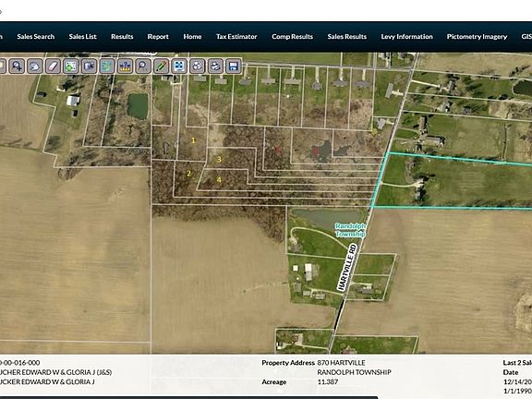The image size is (532, 399).
Task: Click the printer icon in map toolbar
Action: [x=215, y=66]
